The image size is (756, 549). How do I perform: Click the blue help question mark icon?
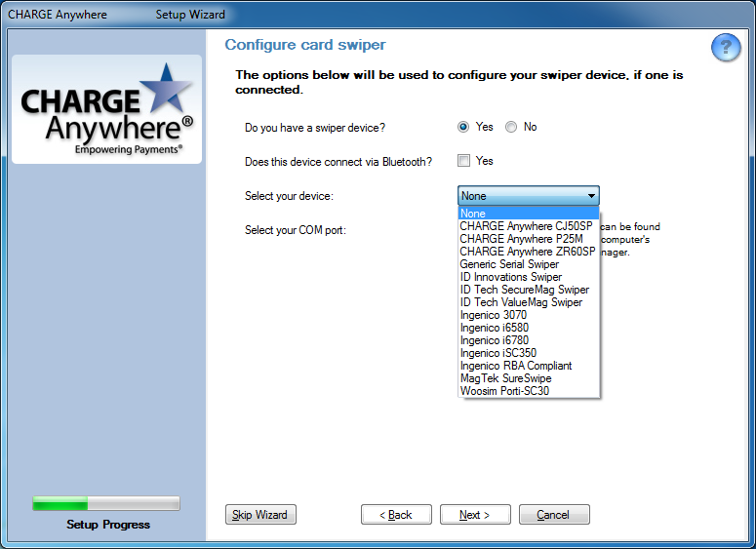[x=725, y=48]
